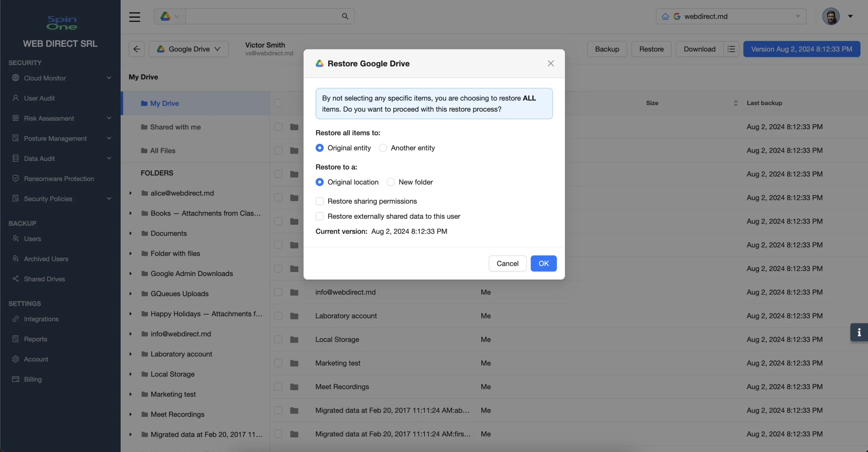
Task: Click the Ransomware Protection shield icon
Action: [16, 178]
